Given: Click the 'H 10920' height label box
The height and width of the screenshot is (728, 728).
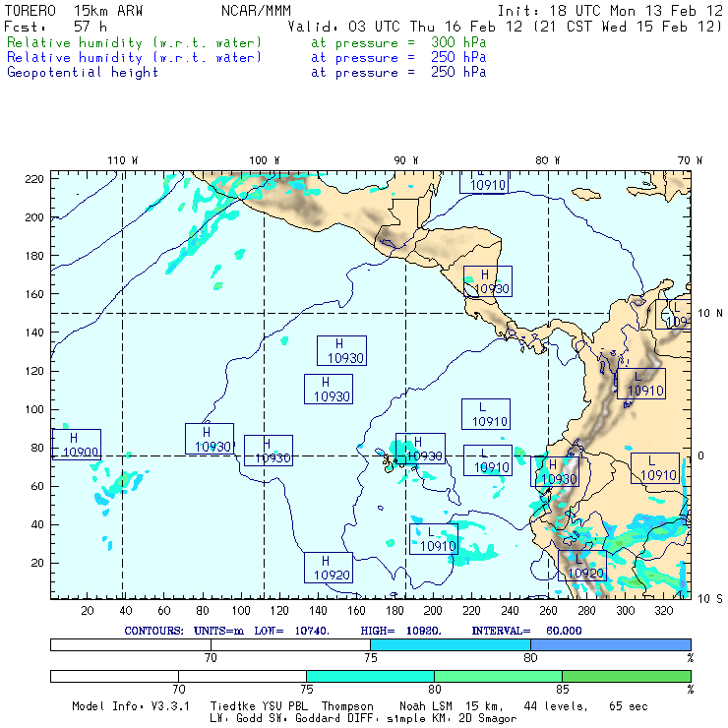Looking at the screenshot, I should [329, 568].
